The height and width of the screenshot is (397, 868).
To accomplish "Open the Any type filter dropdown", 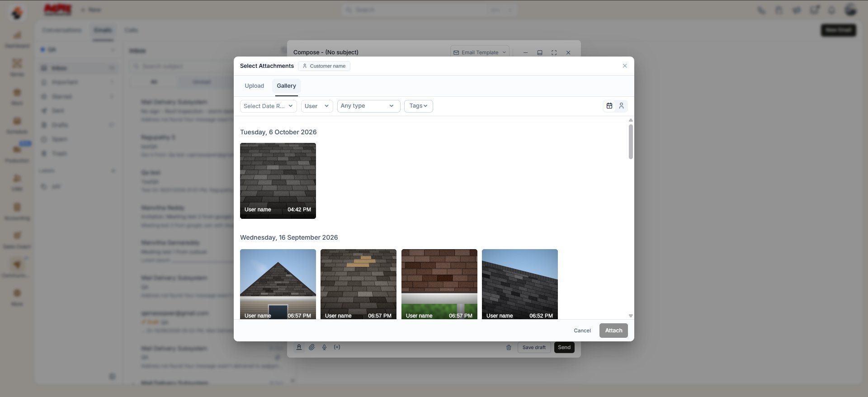I will pos(368,106).
